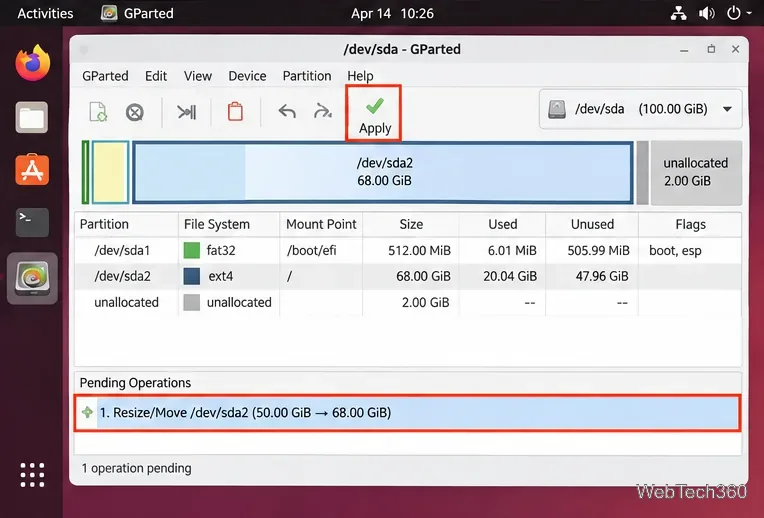764x518 pixels.
Task: Click the 1 operation pending status text
Action: point(136,468)
